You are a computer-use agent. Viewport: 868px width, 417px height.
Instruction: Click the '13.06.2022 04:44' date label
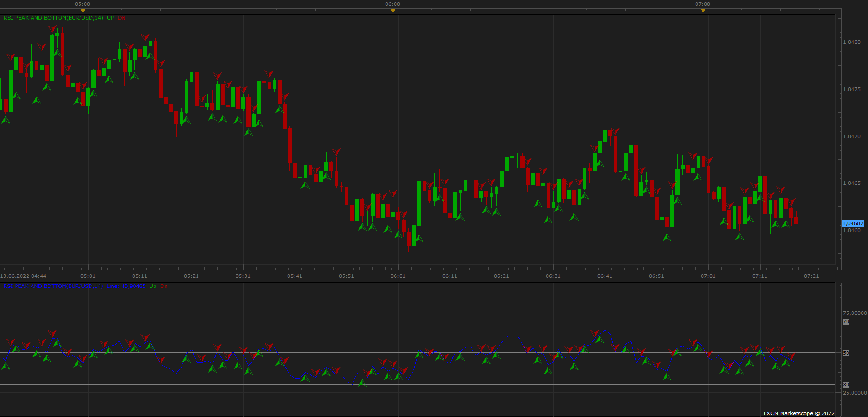pyautogui.click(x=23, y=276)
